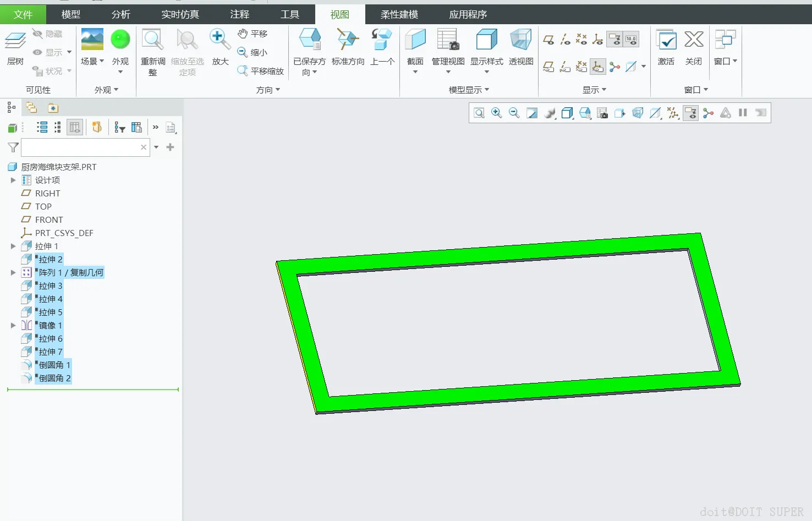Image resolution: width=812 pixels, height=521 pixels.
Task: Toggle tree columns display in model tree
Action: [74, 128]
